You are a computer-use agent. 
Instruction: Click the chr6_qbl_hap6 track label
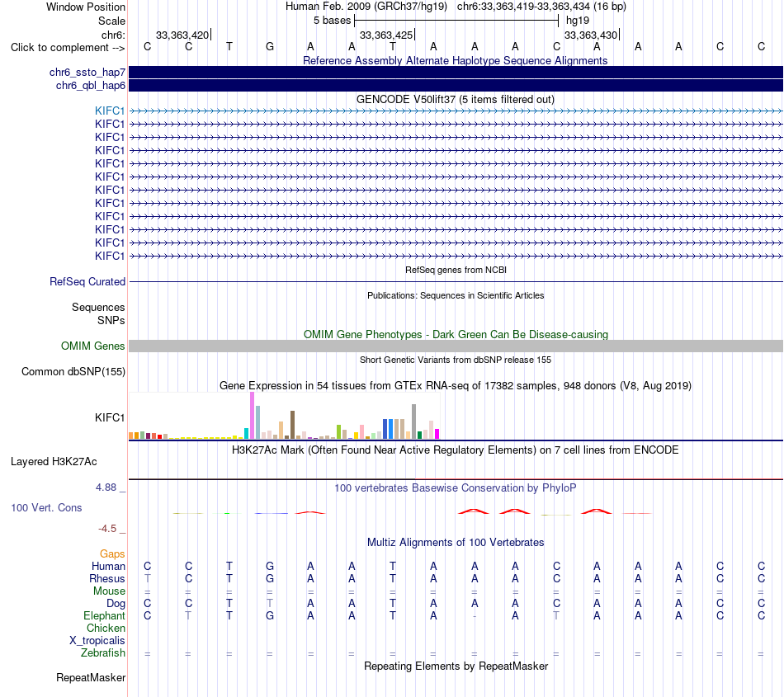point(91,86)
